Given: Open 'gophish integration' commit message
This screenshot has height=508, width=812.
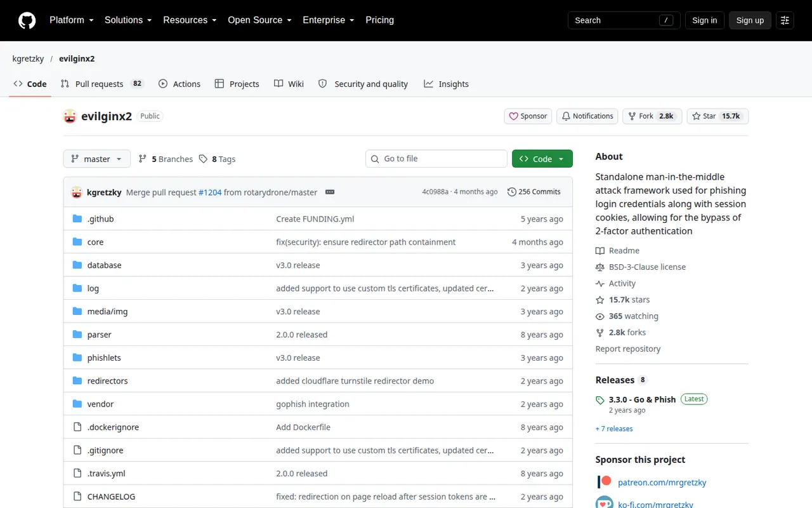Looking at the screenshot, I should (x=312, y=404).
